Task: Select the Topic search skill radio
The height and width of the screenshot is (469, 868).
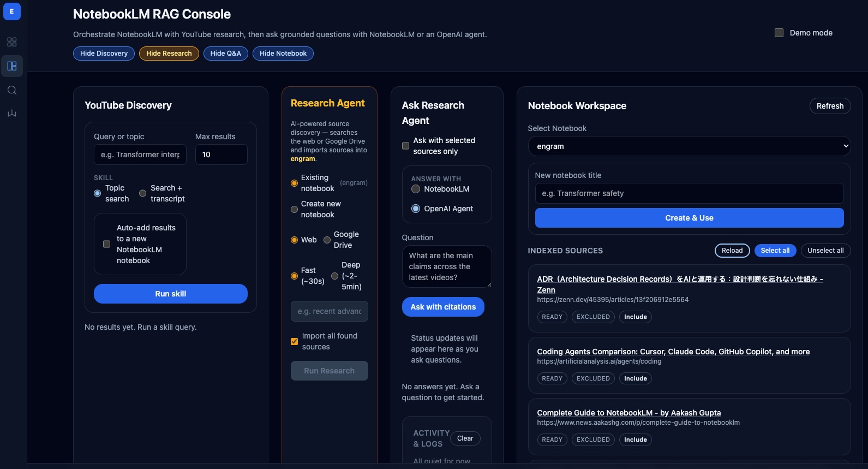Action: 97,193
